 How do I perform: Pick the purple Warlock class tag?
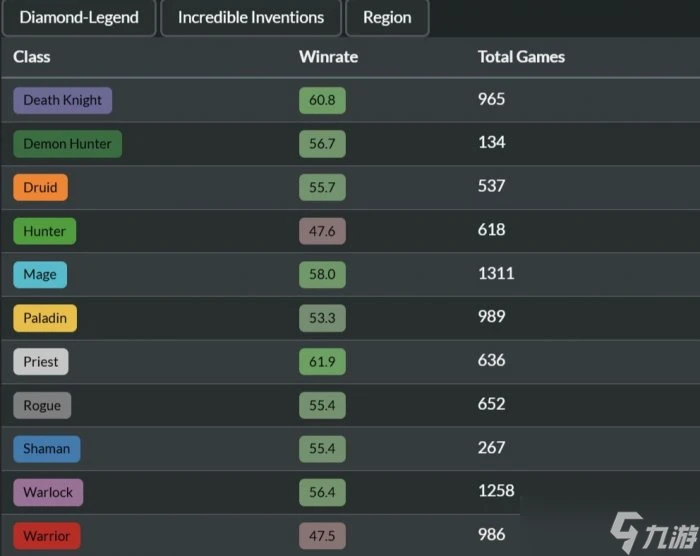tap(48, 492)
